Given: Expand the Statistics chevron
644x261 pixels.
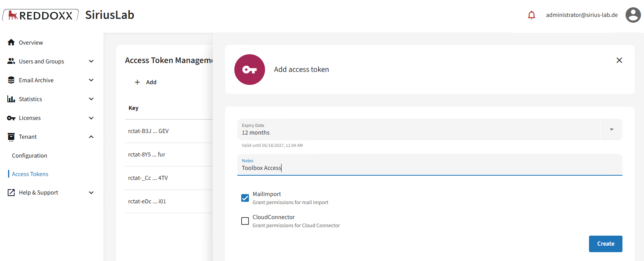Looking at the screenshot, I should point(91,99).
